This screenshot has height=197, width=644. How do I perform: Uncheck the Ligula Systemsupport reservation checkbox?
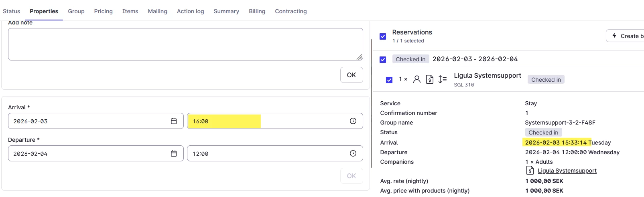[389, 80]
